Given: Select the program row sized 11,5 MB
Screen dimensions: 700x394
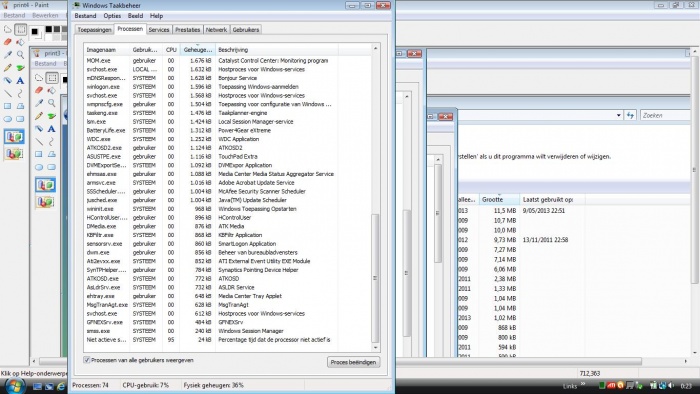Looking at the screenshot, I should click(574, 211).
